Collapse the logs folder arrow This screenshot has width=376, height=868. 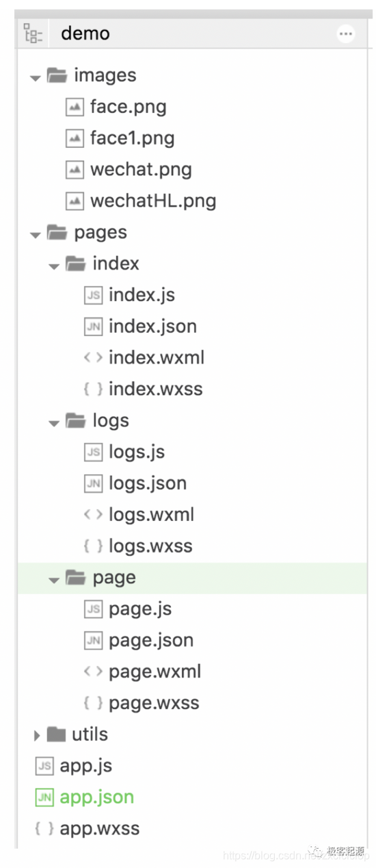tap(54, 423)
